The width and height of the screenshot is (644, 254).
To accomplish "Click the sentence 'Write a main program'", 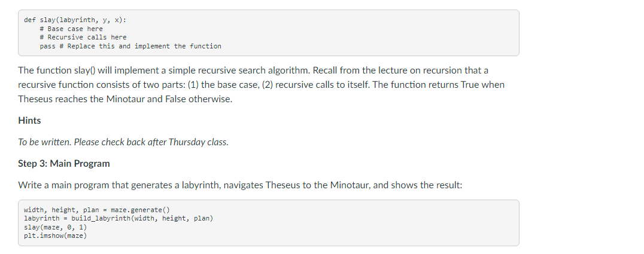I will 240,185.
